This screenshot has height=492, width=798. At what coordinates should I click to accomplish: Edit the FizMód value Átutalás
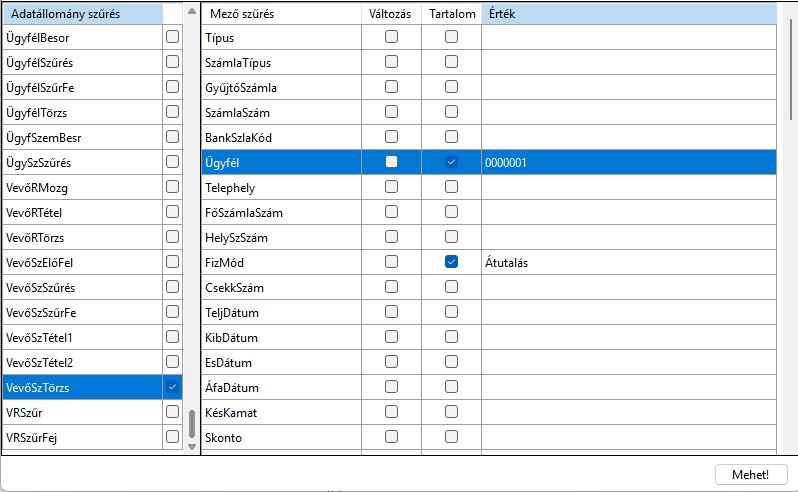coord(627,262)
